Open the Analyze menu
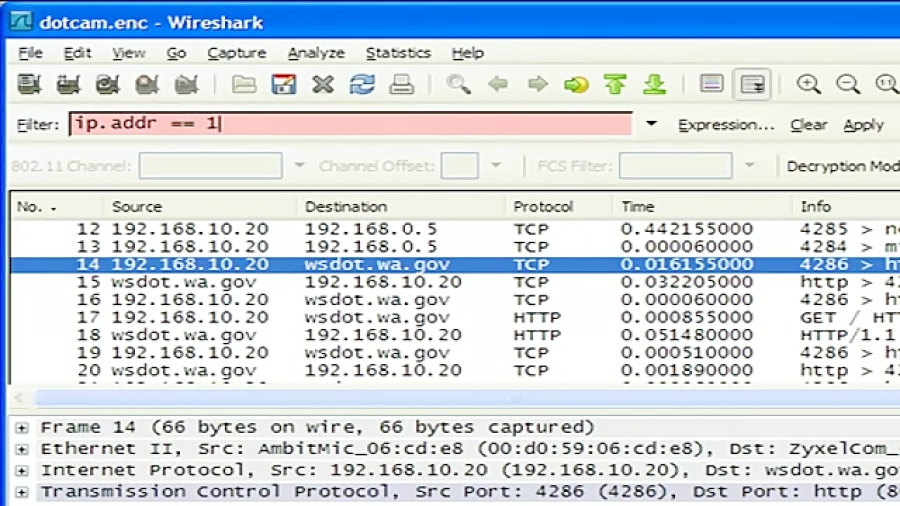The width and height of the screenshot is (900, 506). [316, 53]
